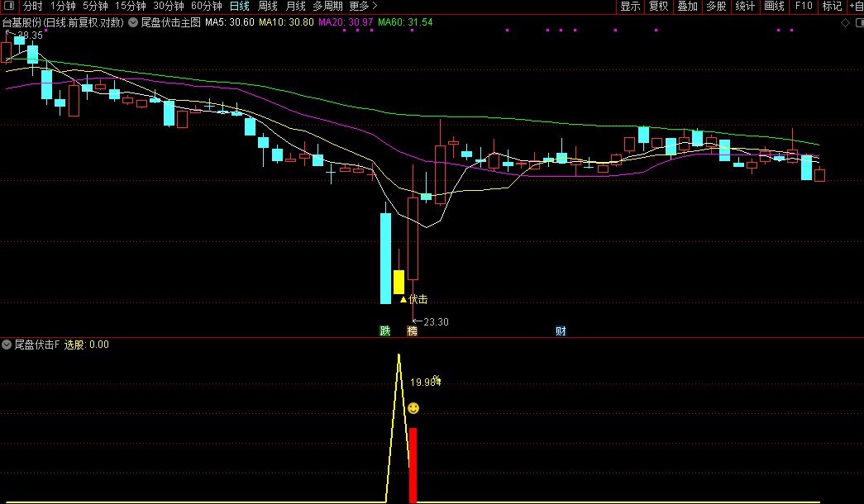Screen dimensions: 864x504
Task: Switch to 60分钟 period
Action: 207,6
